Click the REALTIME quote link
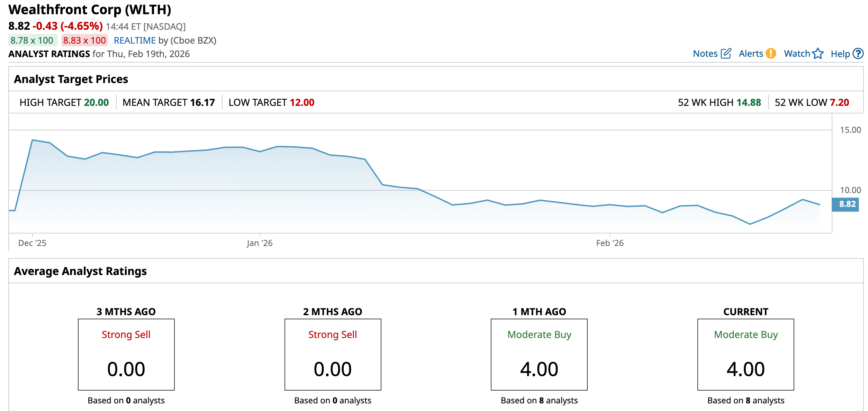 pos(135,40)
